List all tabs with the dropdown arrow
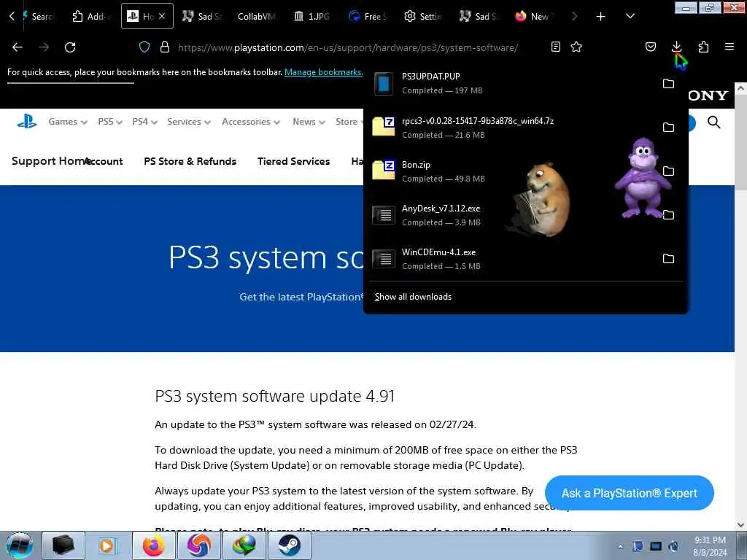The height and width of the screenshot is (560, 747). (x=630, y=16)
